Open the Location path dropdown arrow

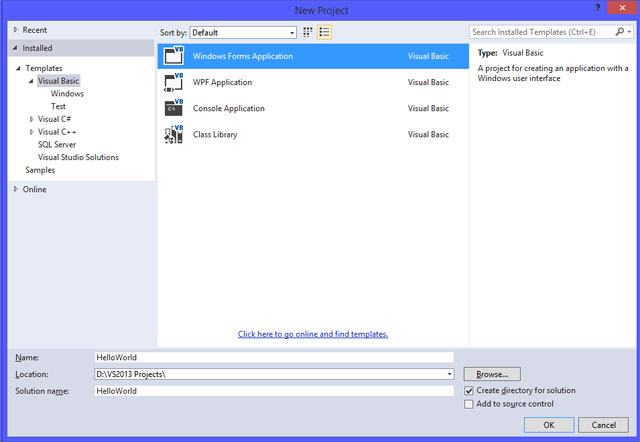pos(449,374)
